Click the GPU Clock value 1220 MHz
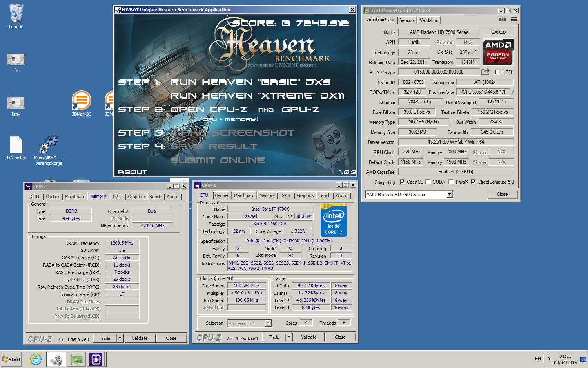588x368 pixels. click(x=410, y=152)
